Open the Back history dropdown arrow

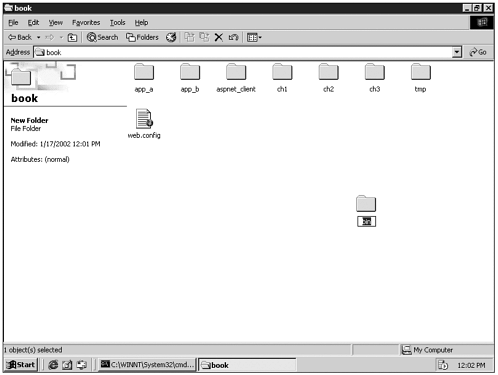38,37
